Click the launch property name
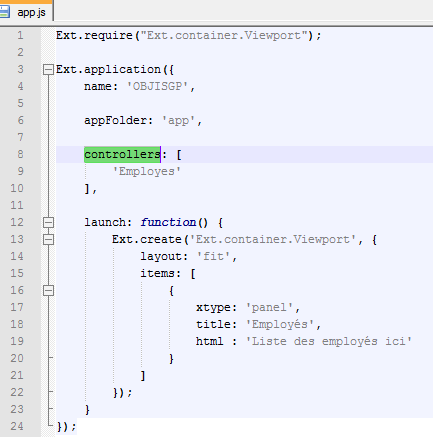This screenshot has width=433, height=437. point(105,222)
